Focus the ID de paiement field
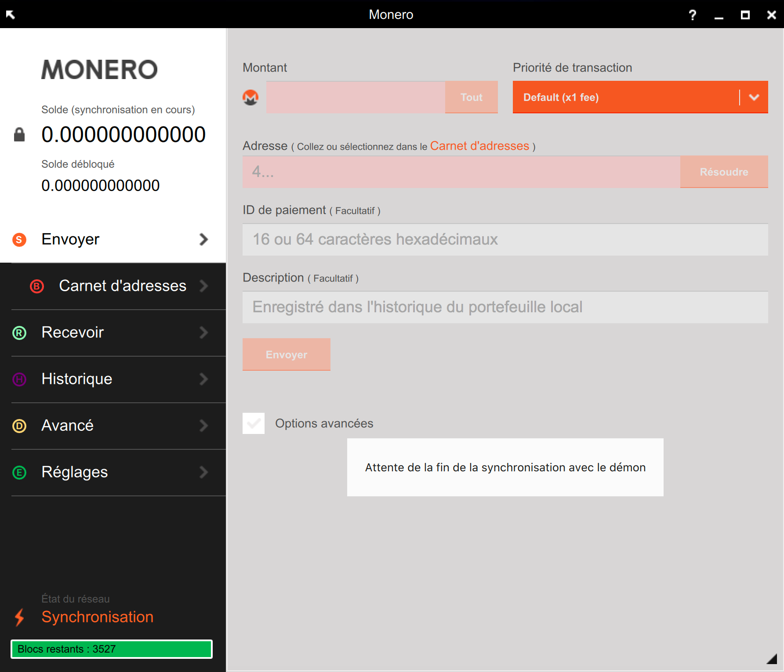Image resolution: width=784 pixels, height=672 pixels. tap(505, 239)
